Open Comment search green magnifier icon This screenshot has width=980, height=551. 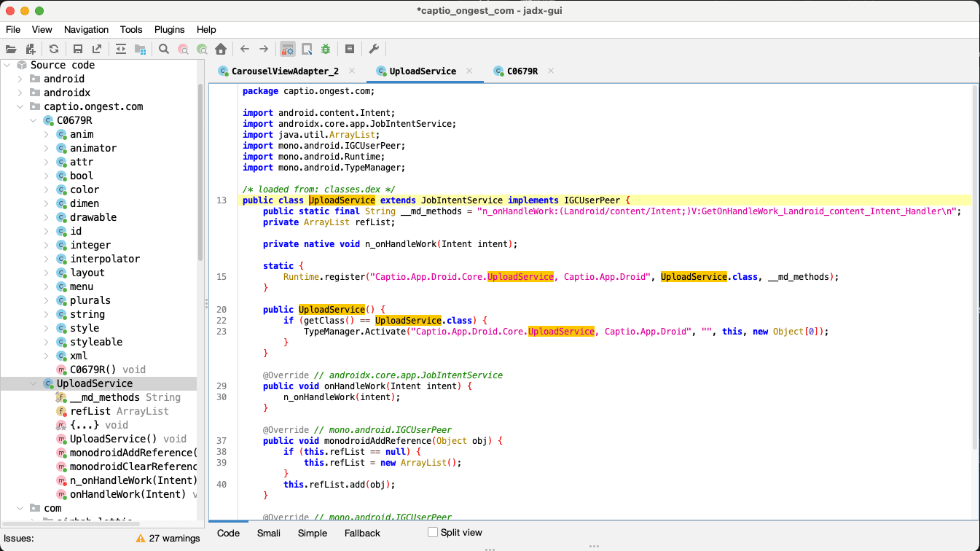(202, 49)
